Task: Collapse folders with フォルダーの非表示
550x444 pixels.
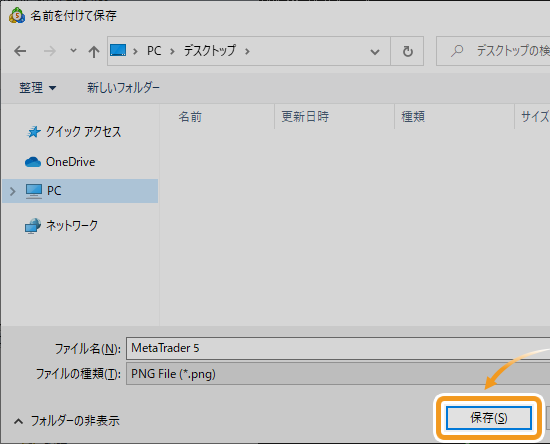Action: (67, 421)
